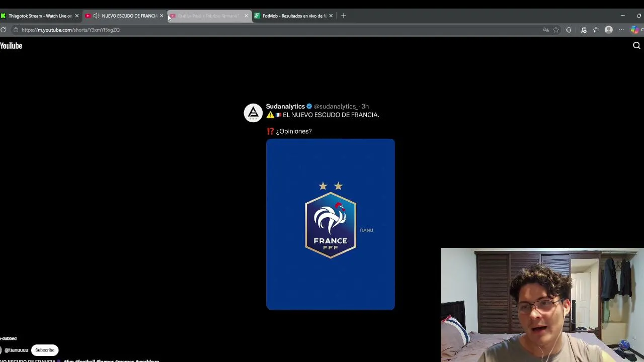Viewport: 644px width, 362px height.
Task: Subscribe to the @tianuuuu channel
Action: pyautogui.click(x=45, y=350)
